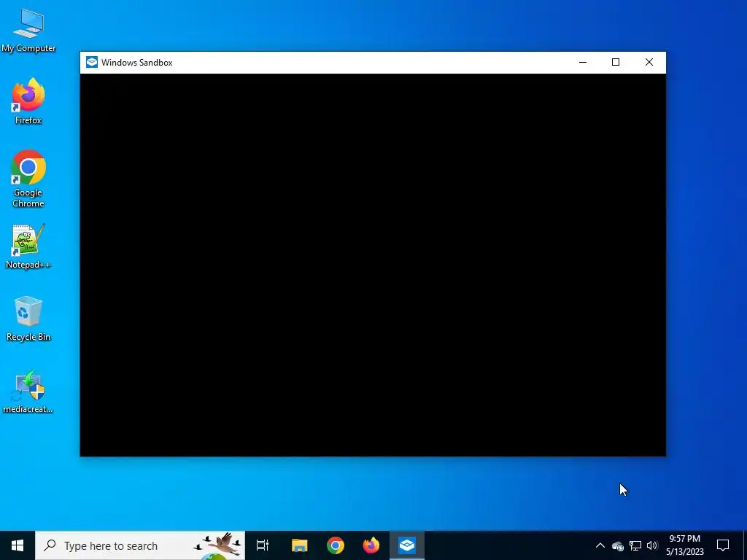Click the Windows Sandbox title bar icon

[x=92, y=63]
